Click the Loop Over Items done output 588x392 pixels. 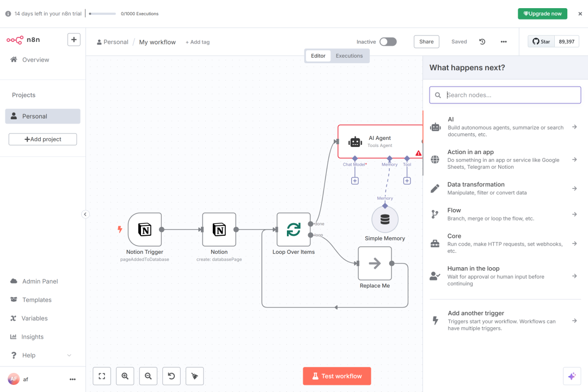pyautogui.click(x=310, y=224)
